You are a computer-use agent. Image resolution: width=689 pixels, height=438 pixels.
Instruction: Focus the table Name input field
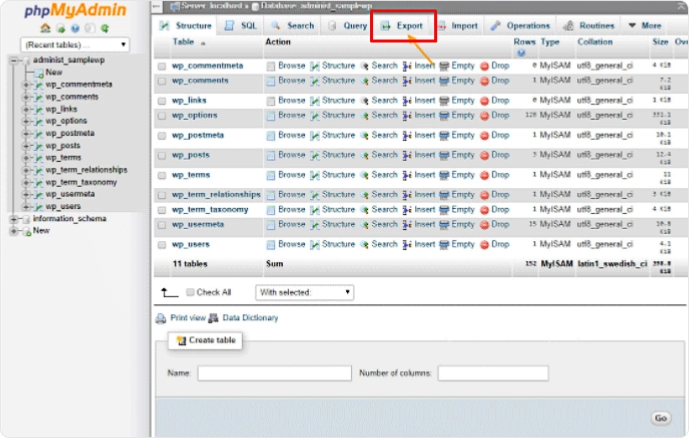[275, 373]
